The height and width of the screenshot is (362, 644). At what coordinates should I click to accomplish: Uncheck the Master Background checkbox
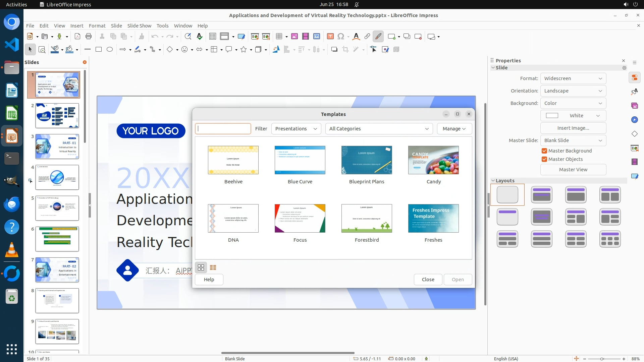tap(544, 151)
